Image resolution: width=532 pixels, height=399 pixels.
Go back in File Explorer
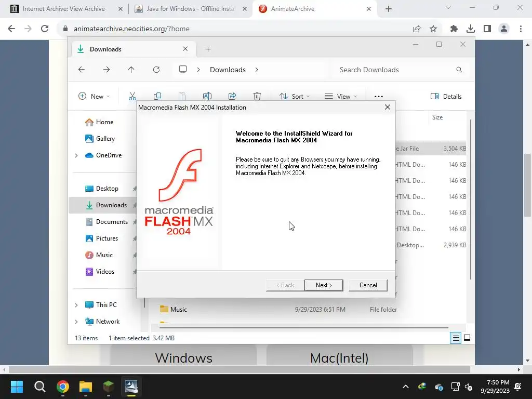point(82,70)
